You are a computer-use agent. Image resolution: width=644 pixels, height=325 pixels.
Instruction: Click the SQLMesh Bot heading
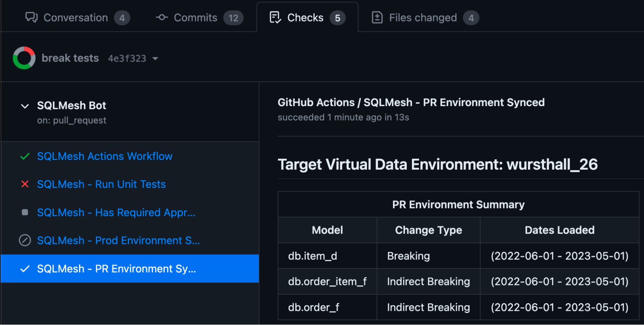(72, 106)
